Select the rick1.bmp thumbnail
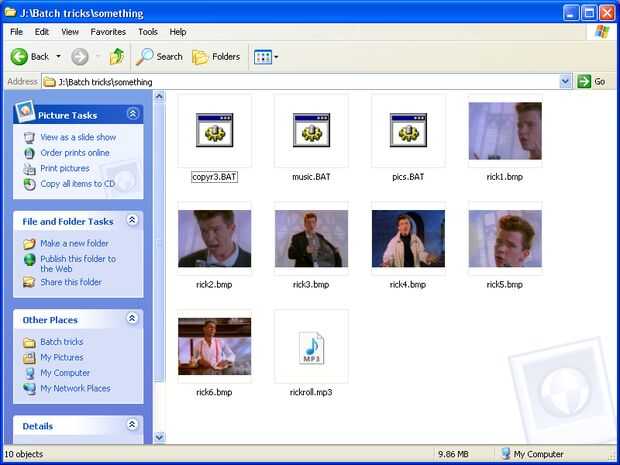 [505, 131]
